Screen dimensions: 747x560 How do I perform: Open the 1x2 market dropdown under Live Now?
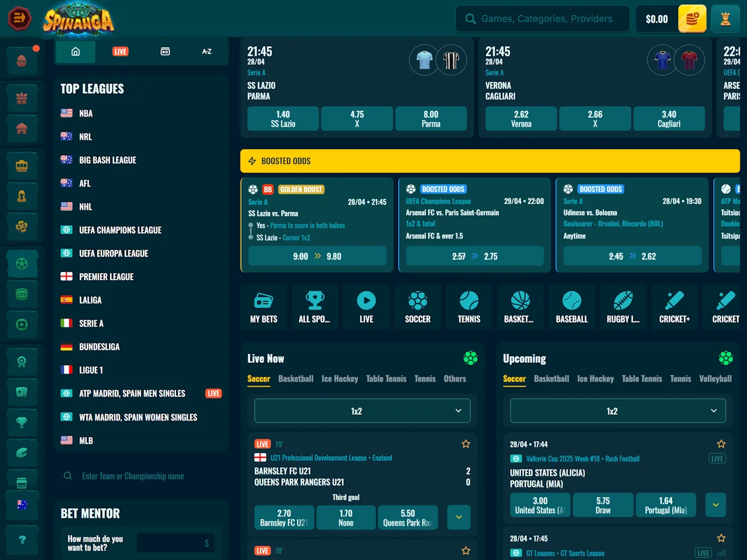tap(362, 411)
